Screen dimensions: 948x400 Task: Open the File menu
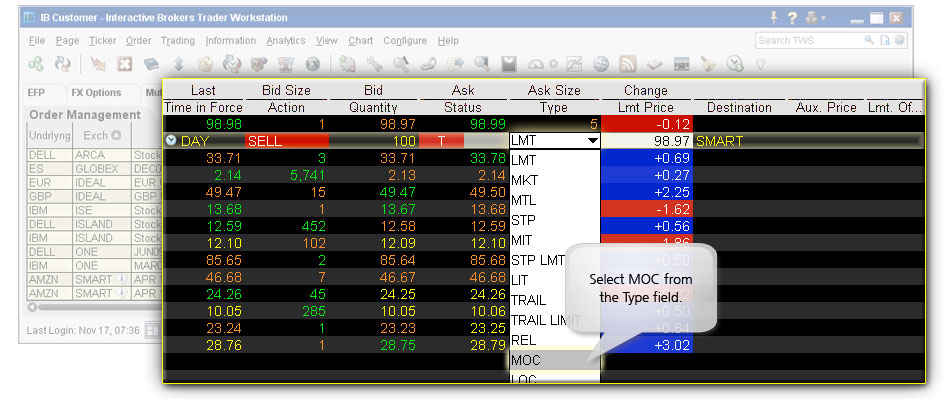click(37, 40)
